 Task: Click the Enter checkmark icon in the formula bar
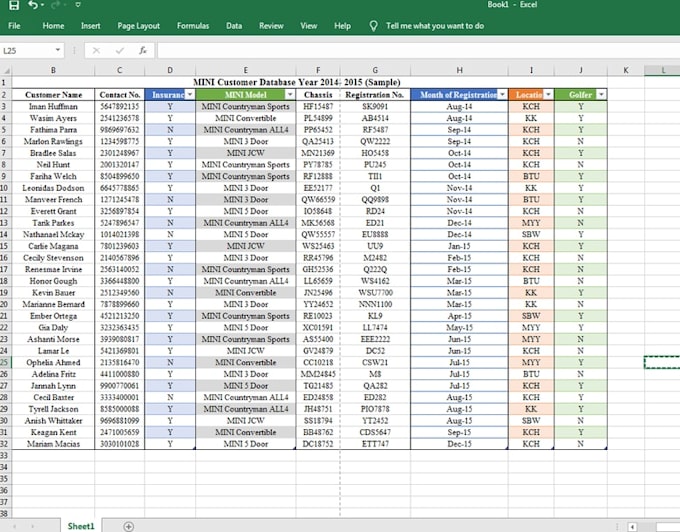click(120, 51)
